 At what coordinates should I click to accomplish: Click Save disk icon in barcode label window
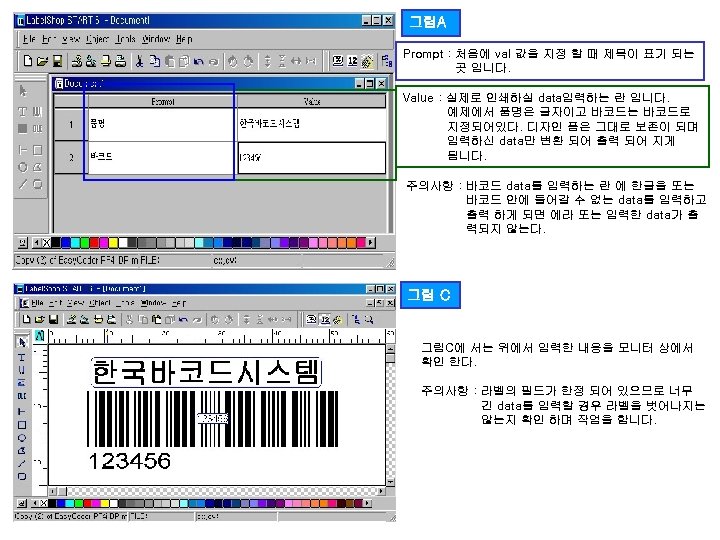pos(53,319)
